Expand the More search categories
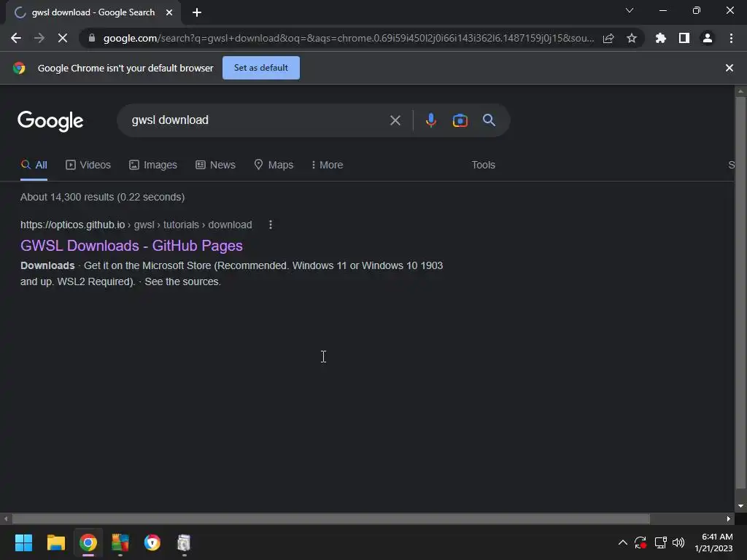The height and width of the screenshot is (560, 747). click(x=327, y=165)
